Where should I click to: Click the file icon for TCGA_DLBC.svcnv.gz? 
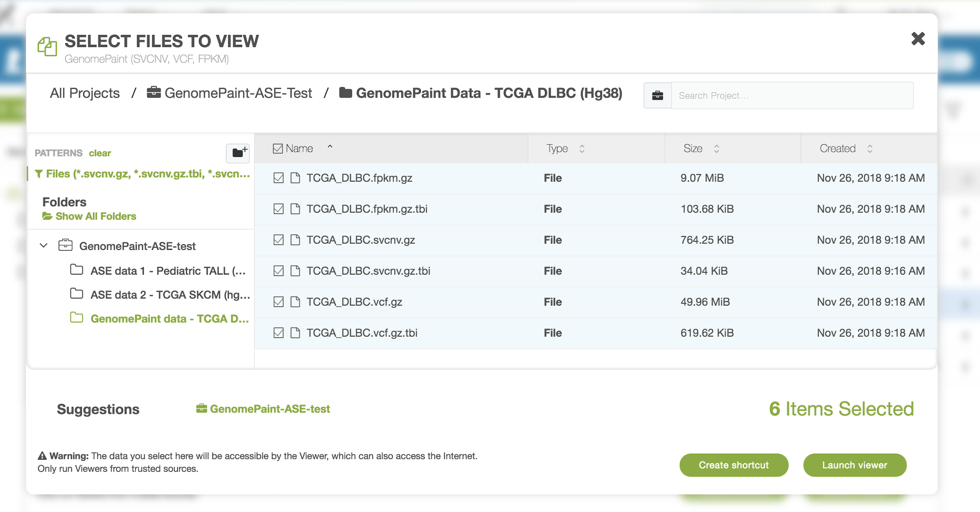(x=295, y=240)
